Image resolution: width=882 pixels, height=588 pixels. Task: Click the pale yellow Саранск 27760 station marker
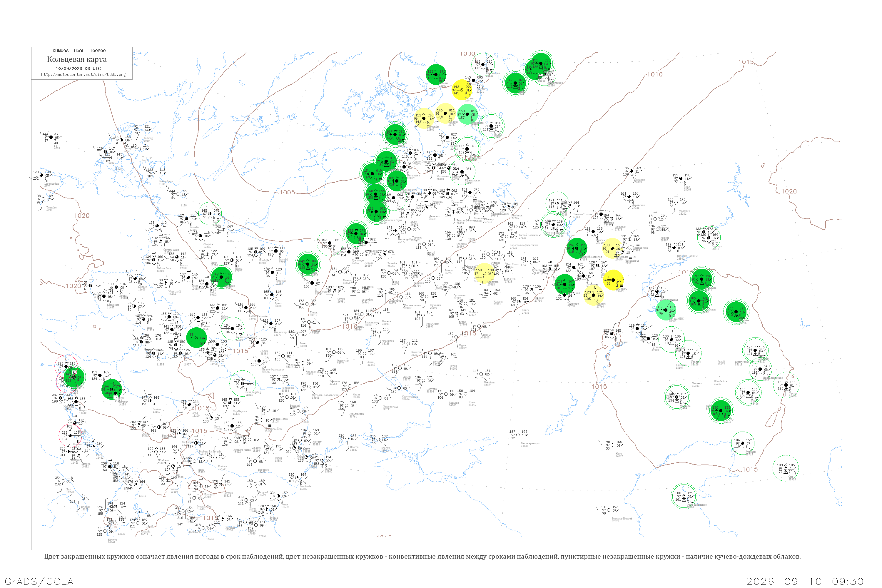tap(593, 295)
